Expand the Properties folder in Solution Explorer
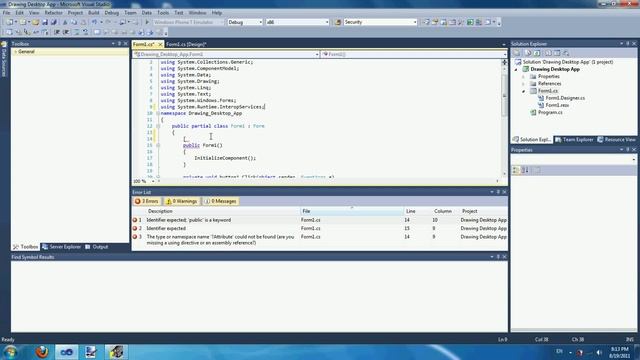Screen dimensions: 640x360 pos(524,76)
